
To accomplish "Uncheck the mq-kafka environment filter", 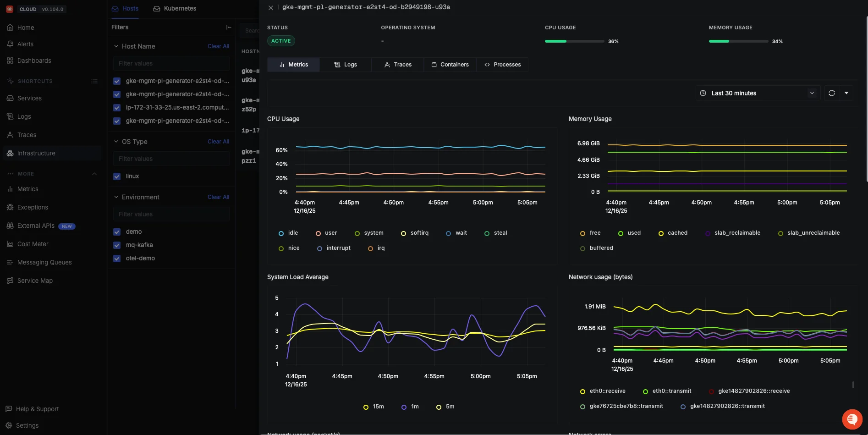I will (x=117, y=245).
